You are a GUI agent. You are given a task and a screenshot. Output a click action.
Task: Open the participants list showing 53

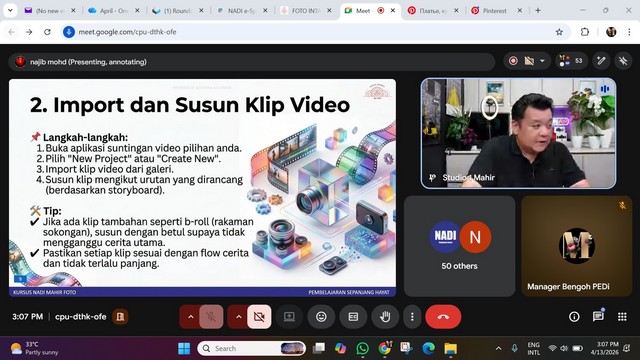click(571, 61)
